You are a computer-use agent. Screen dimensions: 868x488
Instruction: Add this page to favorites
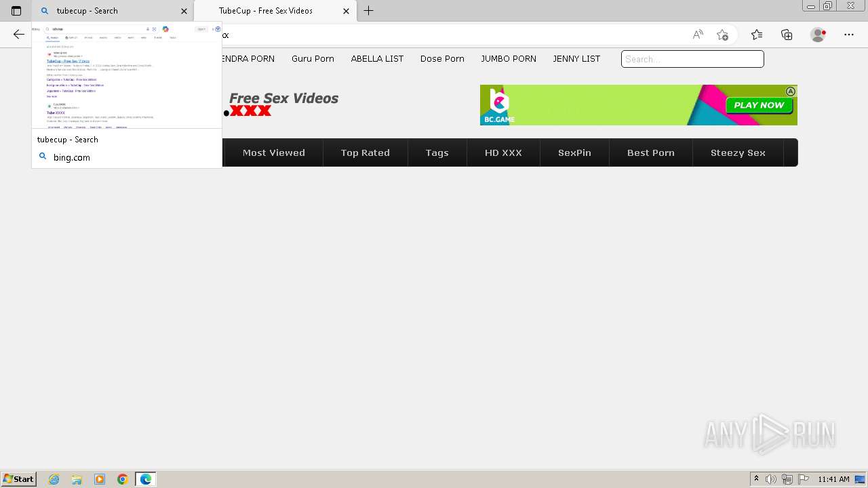point(722,35)
